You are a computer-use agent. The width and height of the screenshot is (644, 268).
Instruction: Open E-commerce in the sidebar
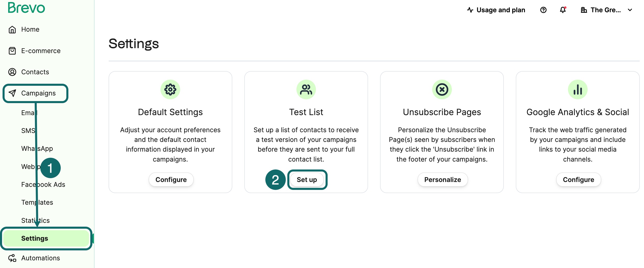tap(41, 51)
